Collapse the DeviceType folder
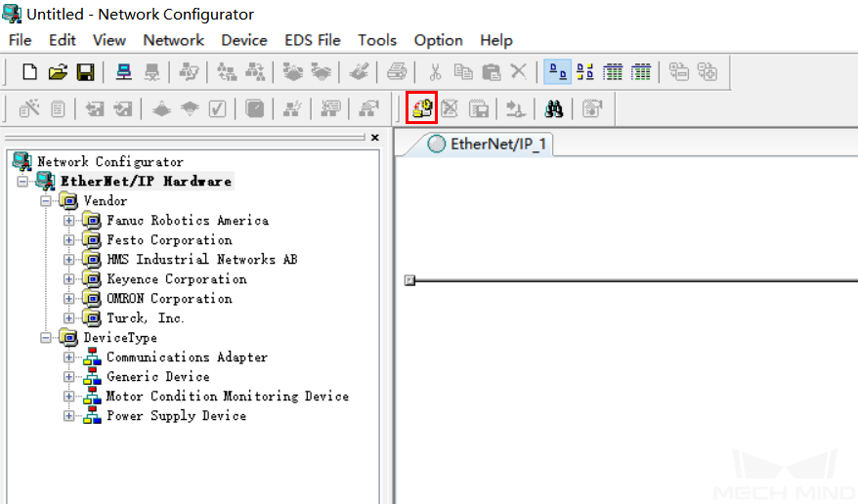Image resolution: width=858 pixels, height=504 pixels. [46, 337]
